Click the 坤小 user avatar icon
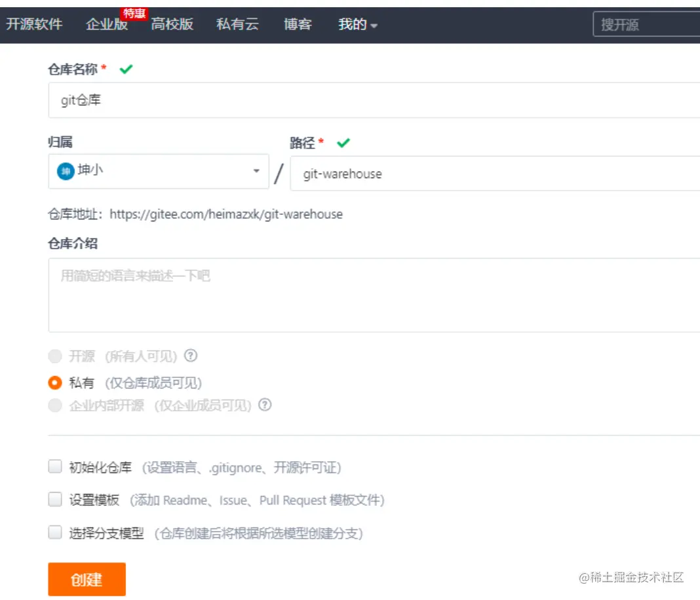The width and height of the screenshot is (700, 600). [x=66, y=171]
